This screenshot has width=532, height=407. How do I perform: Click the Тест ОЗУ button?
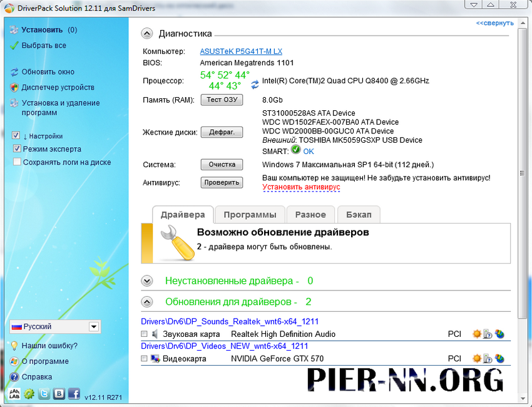pos(222,100)
